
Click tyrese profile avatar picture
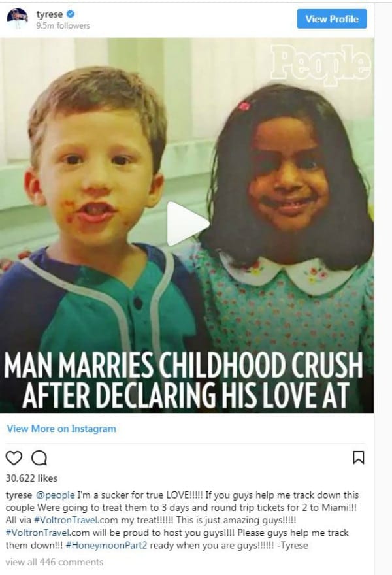(17, 19)
